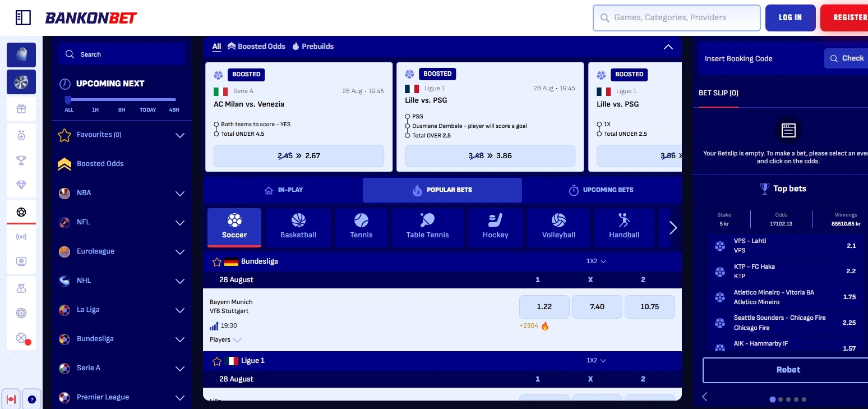Expand the Serie A list

click(x=180, y=369)
